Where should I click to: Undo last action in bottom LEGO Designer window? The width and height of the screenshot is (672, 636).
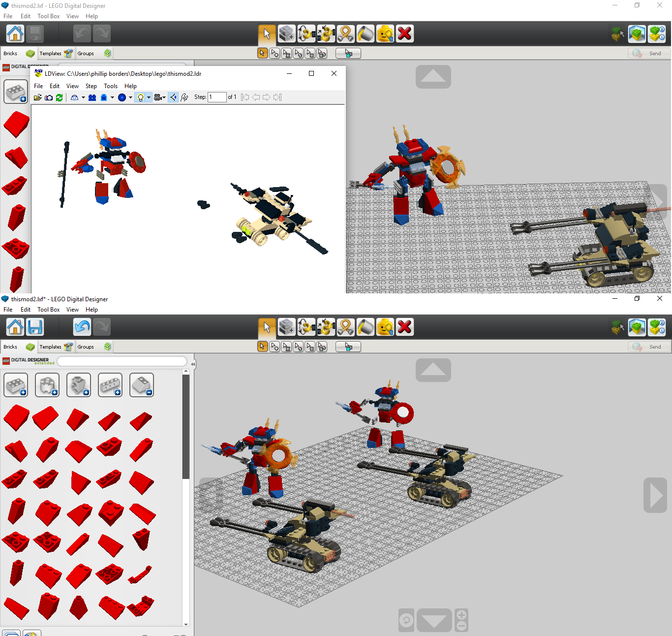pyautogui.click(x=82, y=327)
